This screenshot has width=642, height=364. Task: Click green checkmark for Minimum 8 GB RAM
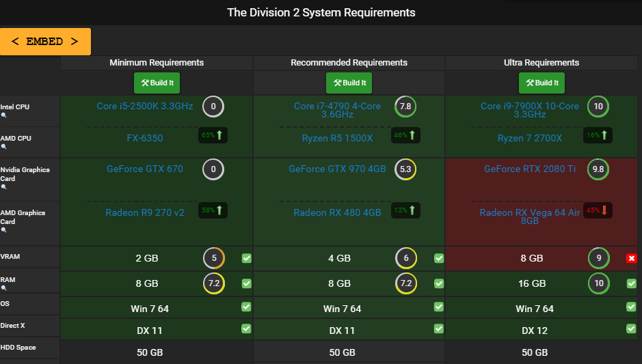[247, 283]
